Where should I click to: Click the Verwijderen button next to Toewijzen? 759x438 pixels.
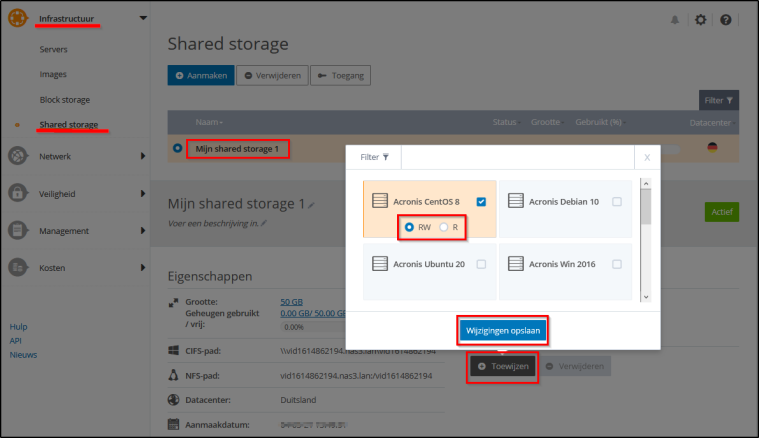(575, 366)
